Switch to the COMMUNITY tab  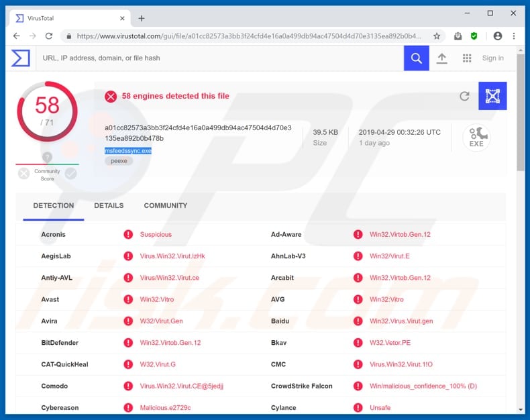pyautogui.click(x=166, y=205)
